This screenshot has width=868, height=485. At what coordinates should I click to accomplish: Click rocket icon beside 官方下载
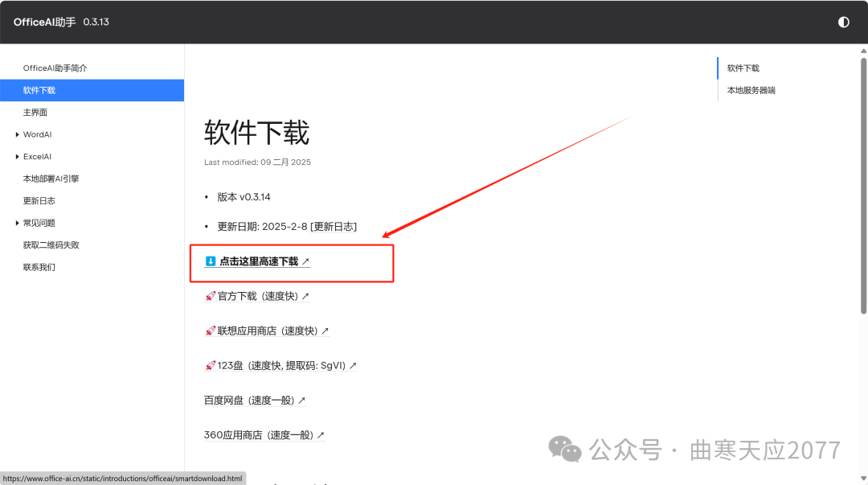click(x=210, y=297)
